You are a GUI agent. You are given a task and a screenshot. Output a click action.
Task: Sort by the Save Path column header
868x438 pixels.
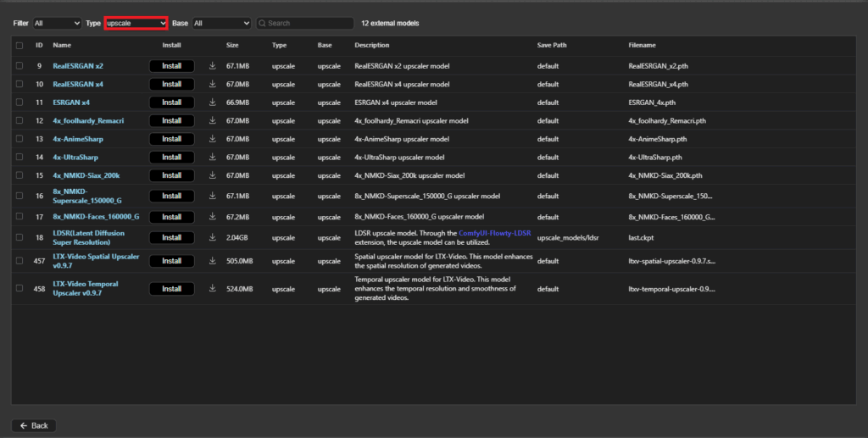tap(552, 45)
